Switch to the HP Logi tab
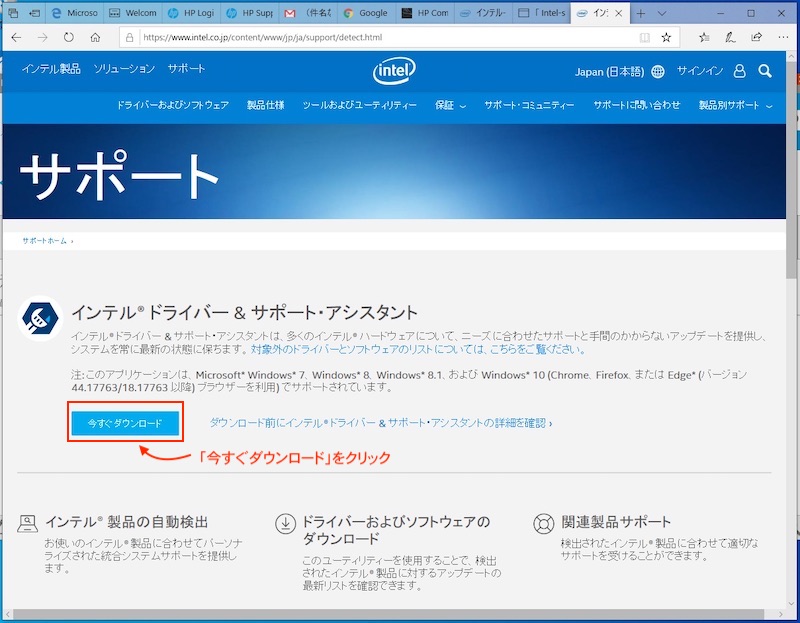This screenshot has width=800, height=623. point(191,13)
